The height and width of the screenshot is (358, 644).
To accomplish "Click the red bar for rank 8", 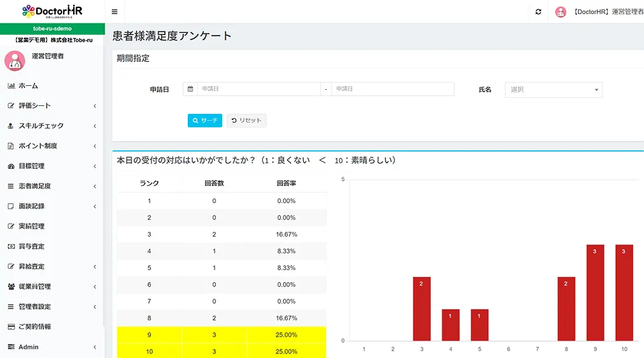I will pyautogui.click(x=566, y=309).
